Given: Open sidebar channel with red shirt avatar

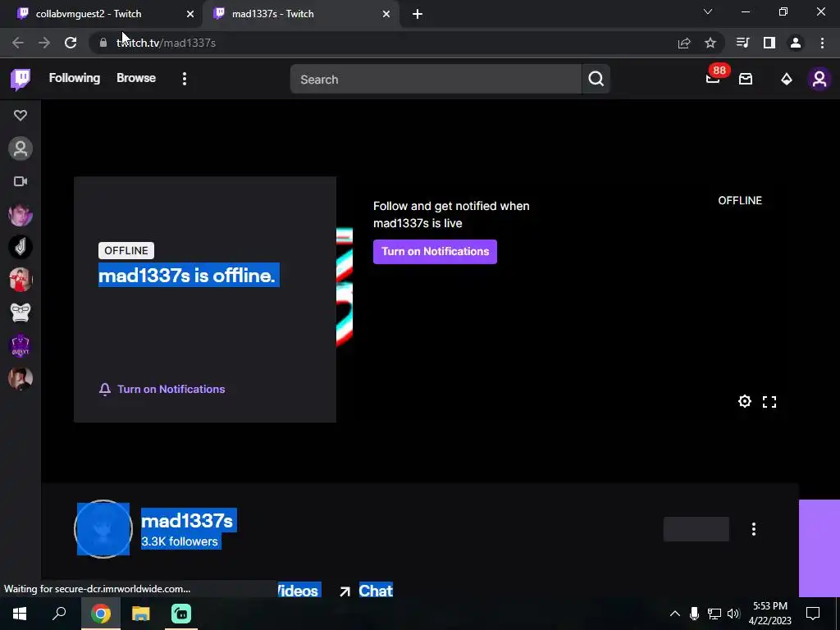Looking at the screenshot, I should 21,280.
